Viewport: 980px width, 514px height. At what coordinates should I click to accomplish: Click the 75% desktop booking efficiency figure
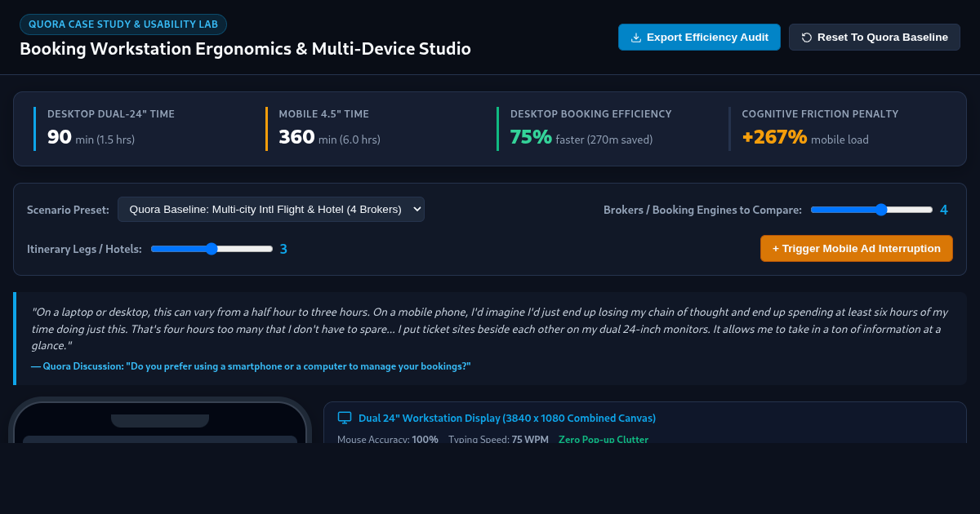click(x=531, y=137)
